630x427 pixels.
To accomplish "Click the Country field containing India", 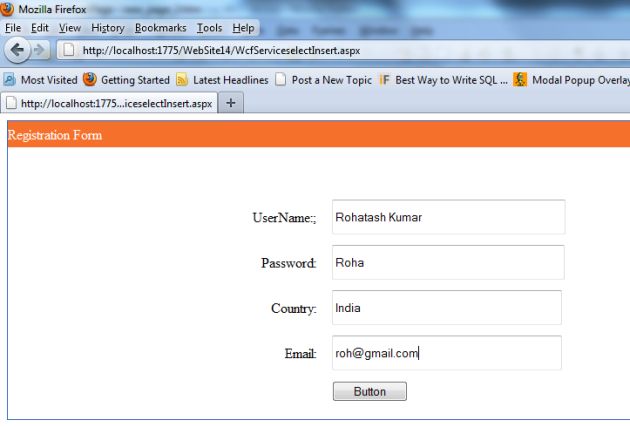I will click(x=446, y=308).
